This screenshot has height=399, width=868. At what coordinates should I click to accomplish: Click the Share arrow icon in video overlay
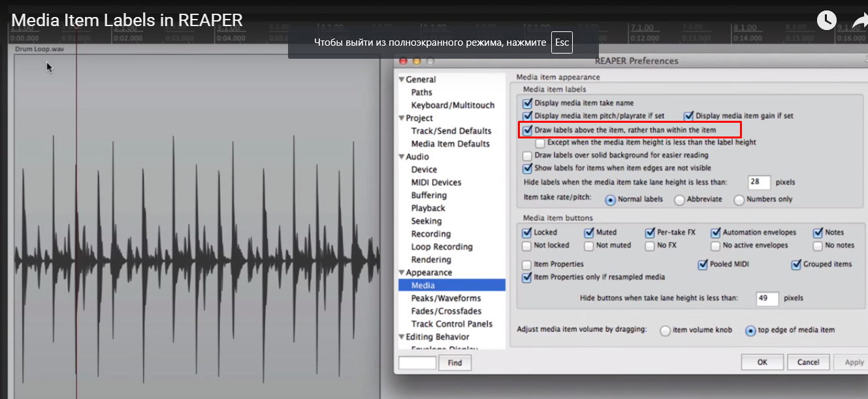pos(860,21)
